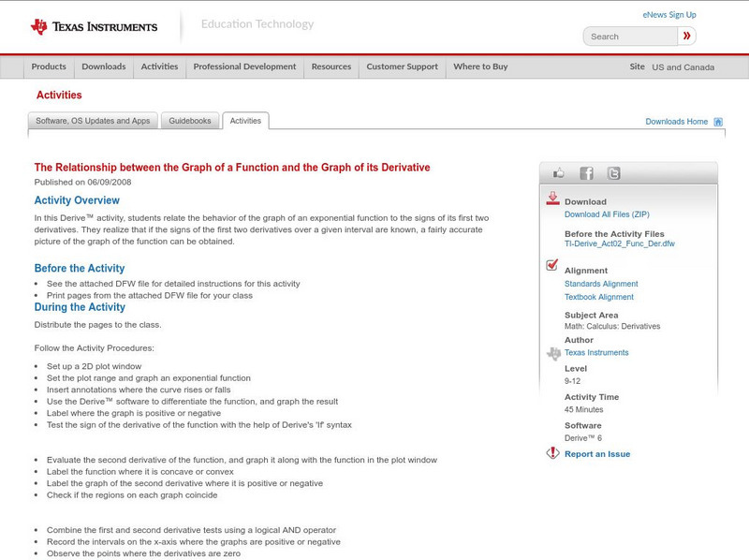The image size is (749, 560).
Task: Open the Products menu
Action: coord(49,66)
